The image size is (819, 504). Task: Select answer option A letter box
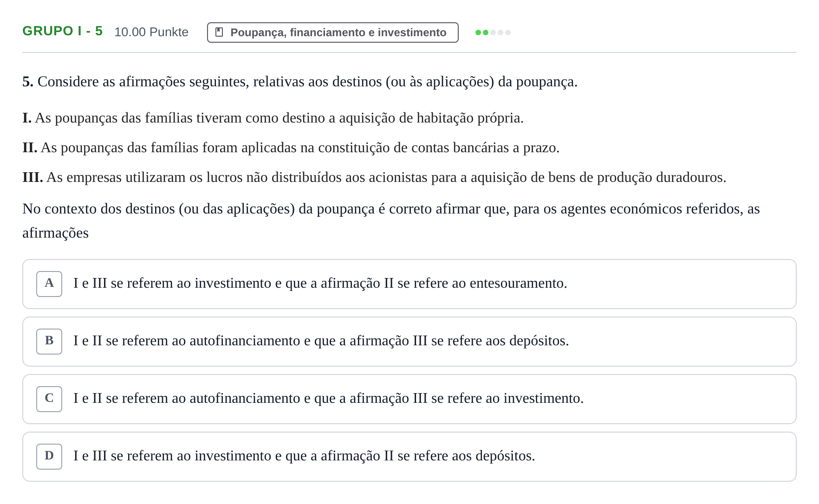49,284
